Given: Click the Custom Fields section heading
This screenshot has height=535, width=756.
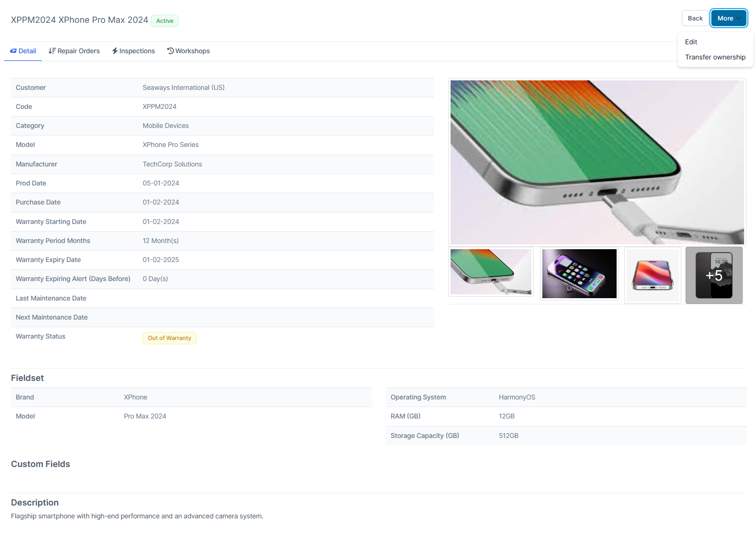Looking at the screenshot, I should pos(40,464).
